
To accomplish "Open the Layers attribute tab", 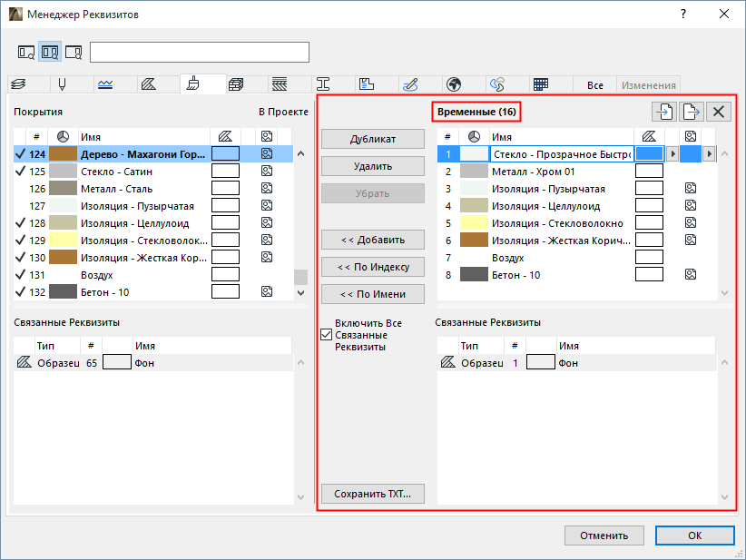I will point(19,84).
